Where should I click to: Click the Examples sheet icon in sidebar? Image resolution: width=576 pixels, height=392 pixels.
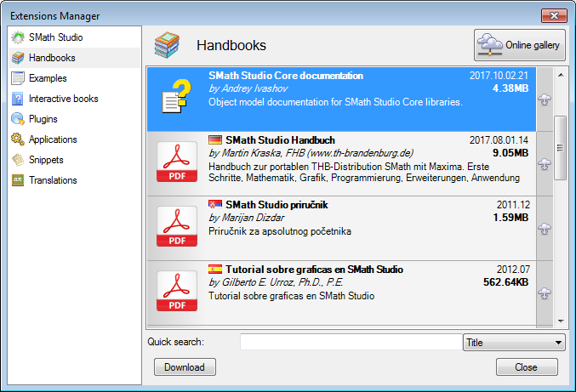coord(18,78)
